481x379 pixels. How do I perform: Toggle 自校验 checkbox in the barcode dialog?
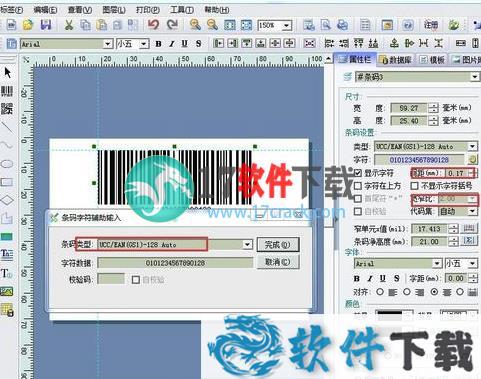click(x=135, y=279)
